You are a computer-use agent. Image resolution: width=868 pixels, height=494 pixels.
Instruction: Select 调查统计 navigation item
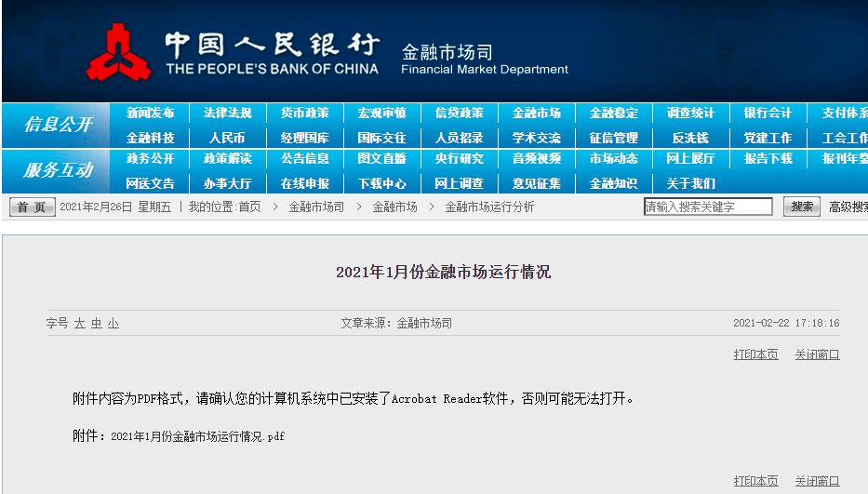pos(691,113)
